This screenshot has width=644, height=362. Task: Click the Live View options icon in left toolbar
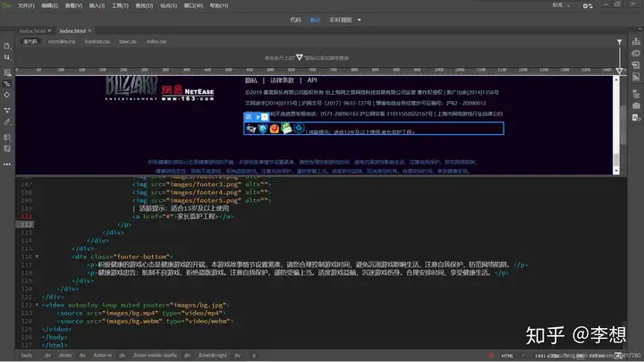point(7,72)
